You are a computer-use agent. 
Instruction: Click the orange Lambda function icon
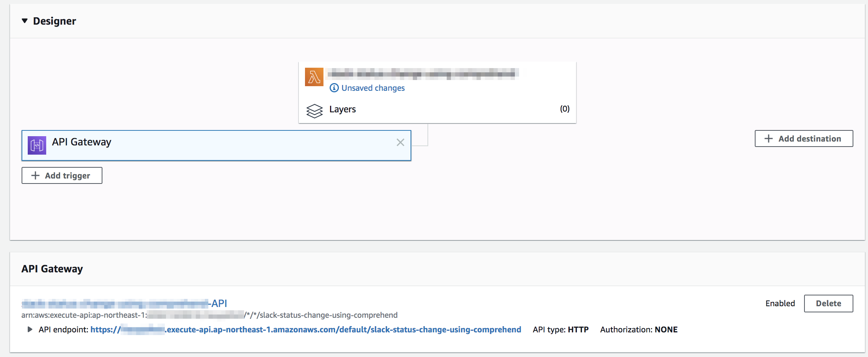click(314, 77)
